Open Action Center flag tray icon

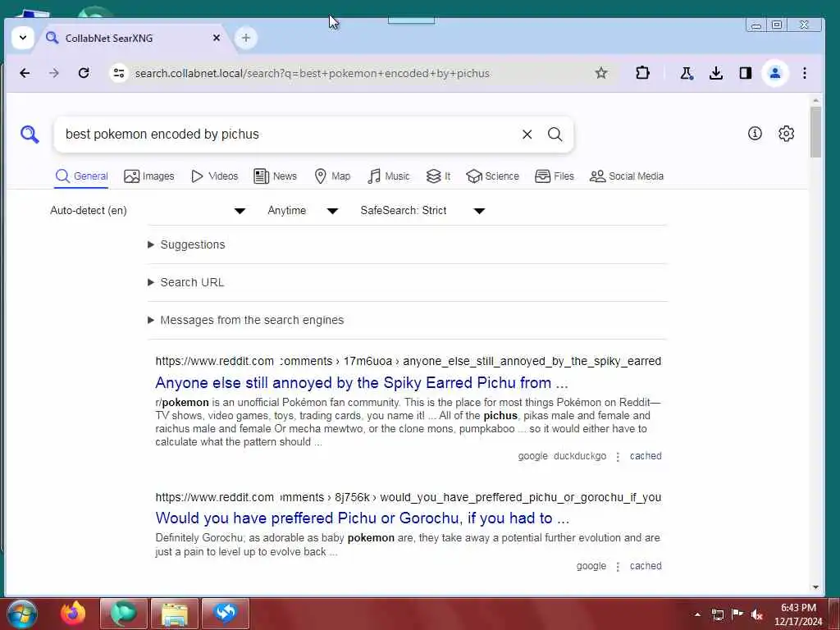[737, 614]
